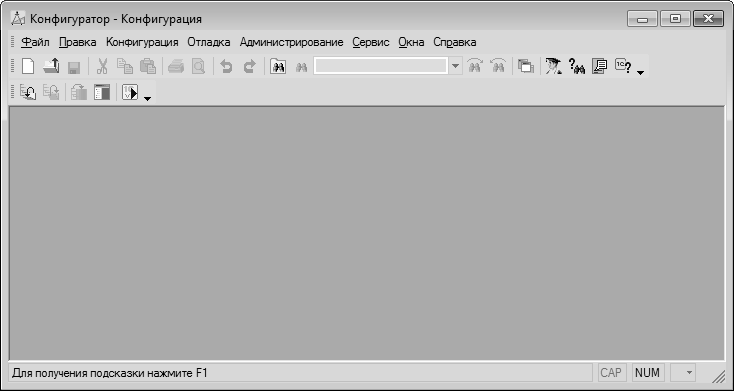The width and height of the screenshot is (734, 391).
Task: Click the status bar dropdown indicator
Action: click(688, 373)
